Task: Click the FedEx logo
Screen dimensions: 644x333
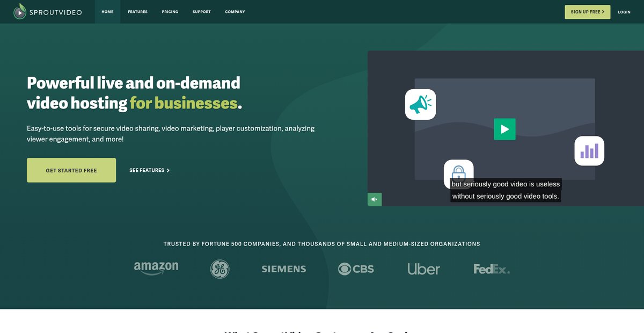Action: coord(492,269)
